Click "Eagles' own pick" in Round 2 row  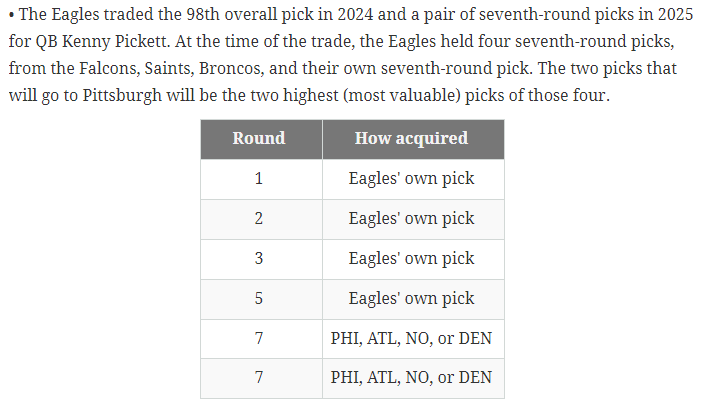[x=411, y=219]
